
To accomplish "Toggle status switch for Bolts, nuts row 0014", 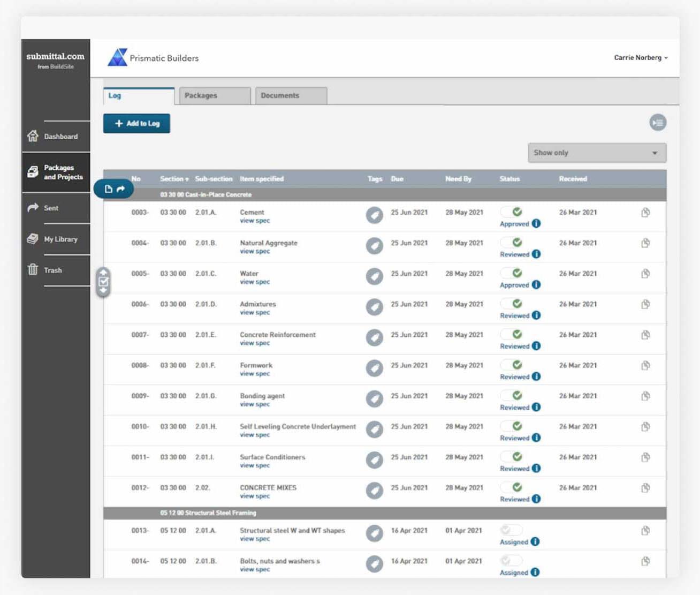I will pos(511,561).
